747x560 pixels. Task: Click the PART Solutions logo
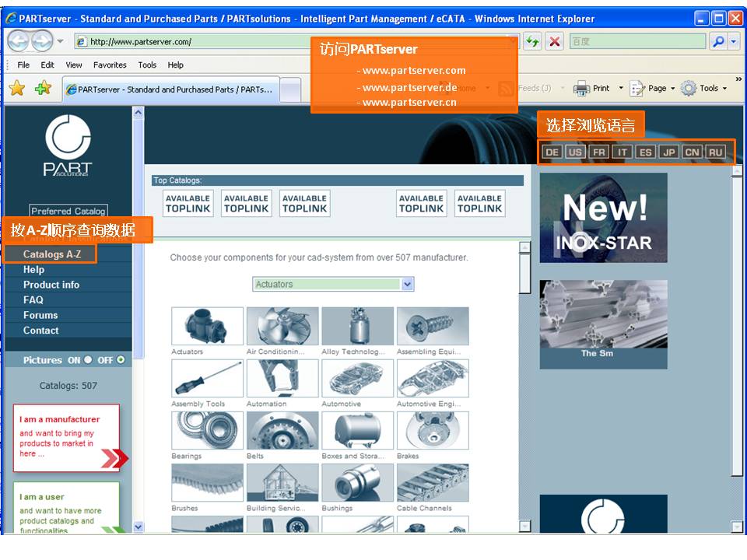68,145
